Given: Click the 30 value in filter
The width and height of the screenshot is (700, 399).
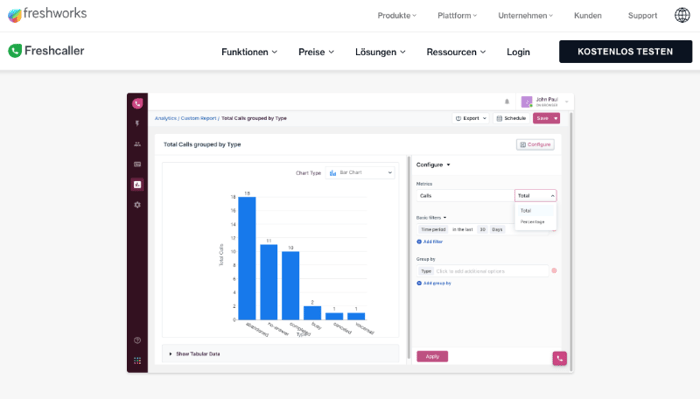Looking at the screenshot, I should point(482,229).
